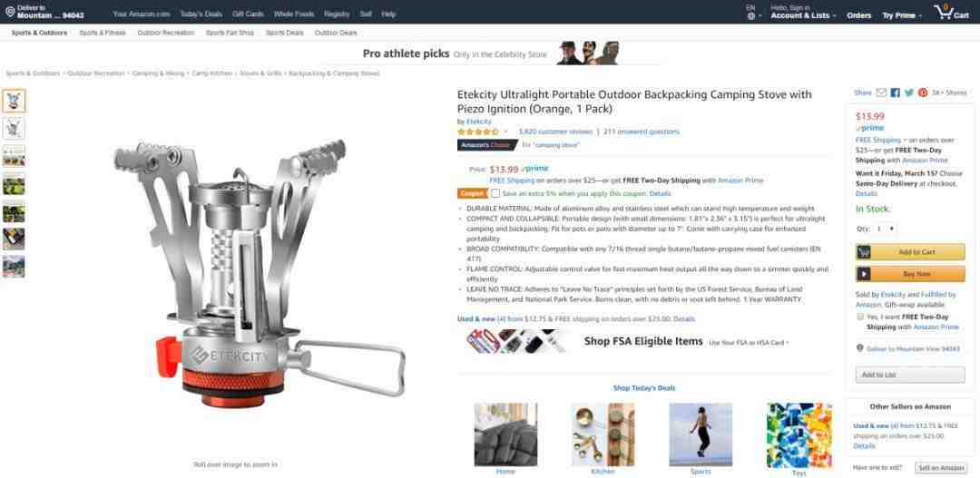Check the FREE Two-Day Shipping Prime option

(860, 317)
